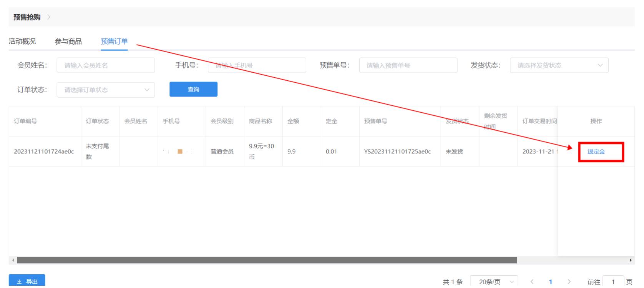Switch to the 参与商品 tab
Screen dimensions: 644x288
68,41
